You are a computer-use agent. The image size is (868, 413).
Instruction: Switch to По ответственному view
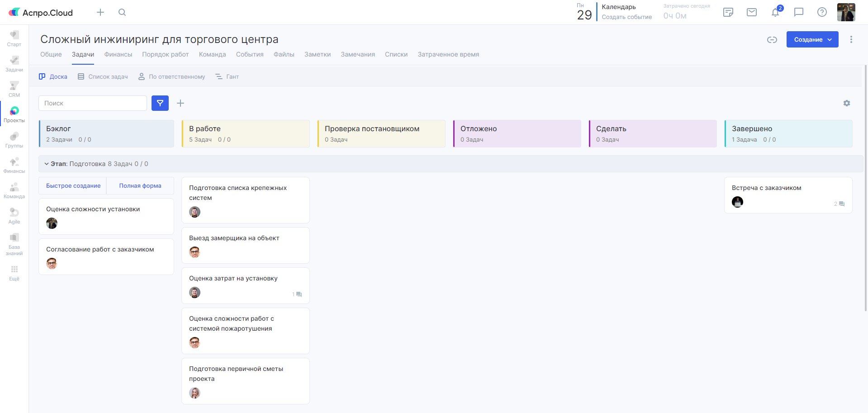pyautogui.click(x=171, y=77)
